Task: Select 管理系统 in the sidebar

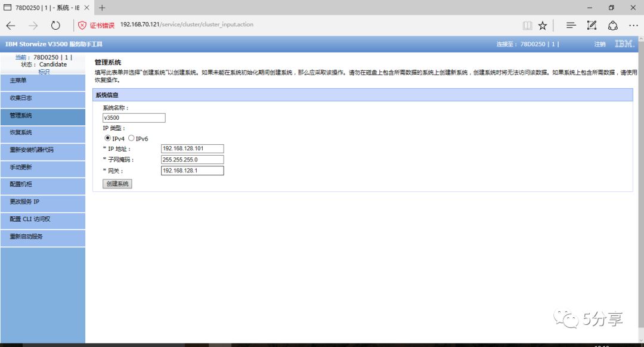Action: pos(43,117)
